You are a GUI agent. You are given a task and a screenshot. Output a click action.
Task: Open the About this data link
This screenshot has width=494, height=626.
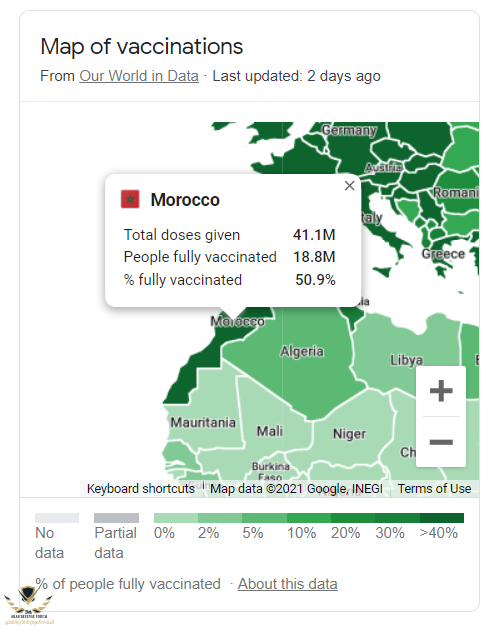pyautogui.click(x=288, y=584)
